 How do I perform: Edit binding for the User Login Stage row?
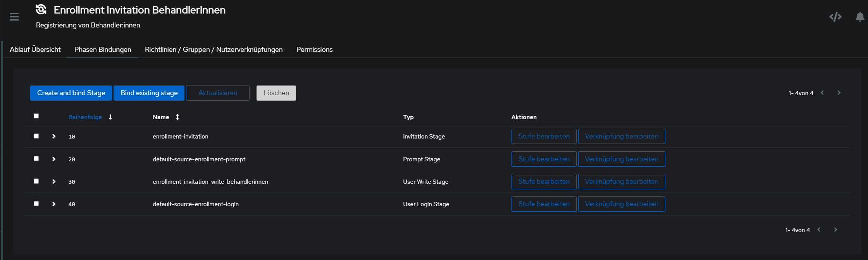click(x=621, y=204)
